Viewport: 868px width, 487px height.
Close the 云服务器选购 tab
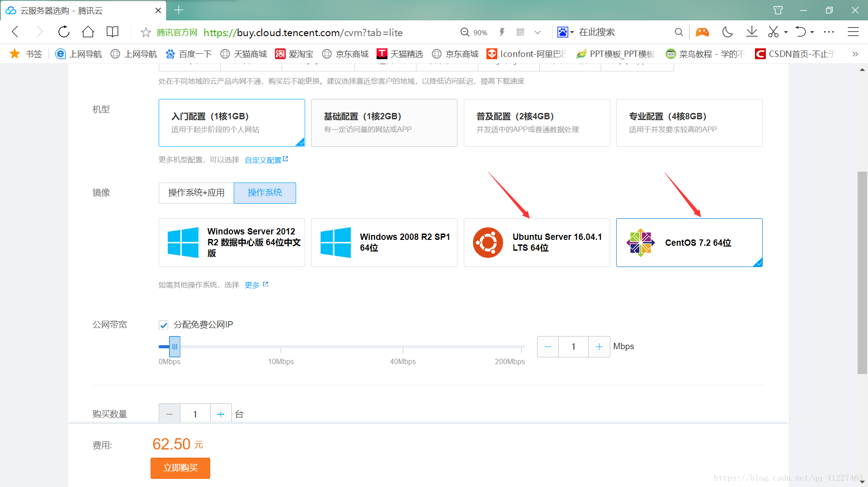click(x=158, y=10)
